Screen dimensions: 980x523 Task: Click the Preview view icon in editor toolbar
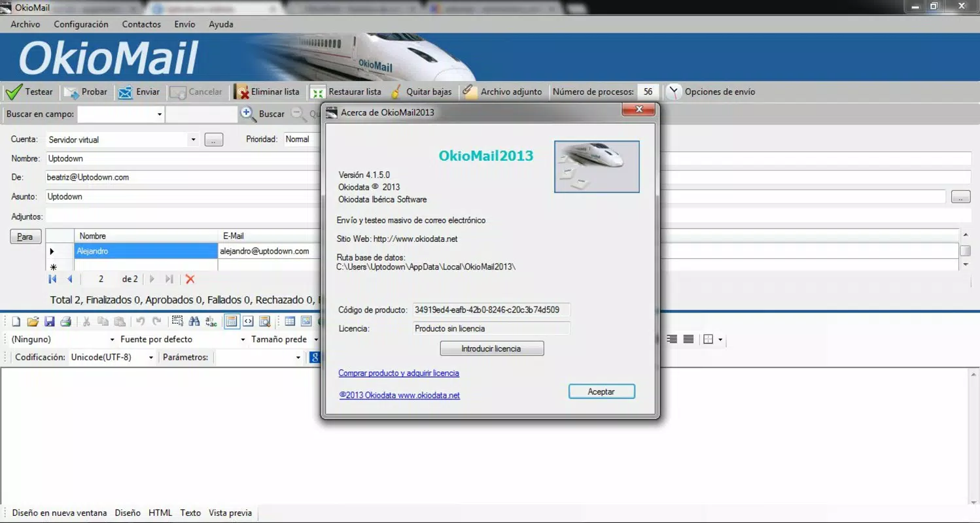[265, 321]
